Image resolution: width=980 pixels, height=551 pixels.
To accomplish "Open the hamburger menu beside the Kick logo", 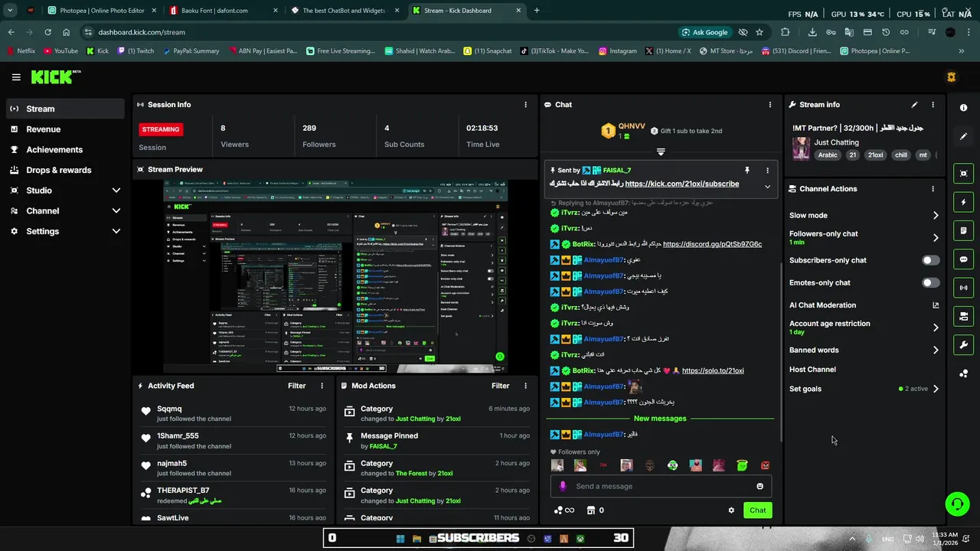I will [16, 77].
